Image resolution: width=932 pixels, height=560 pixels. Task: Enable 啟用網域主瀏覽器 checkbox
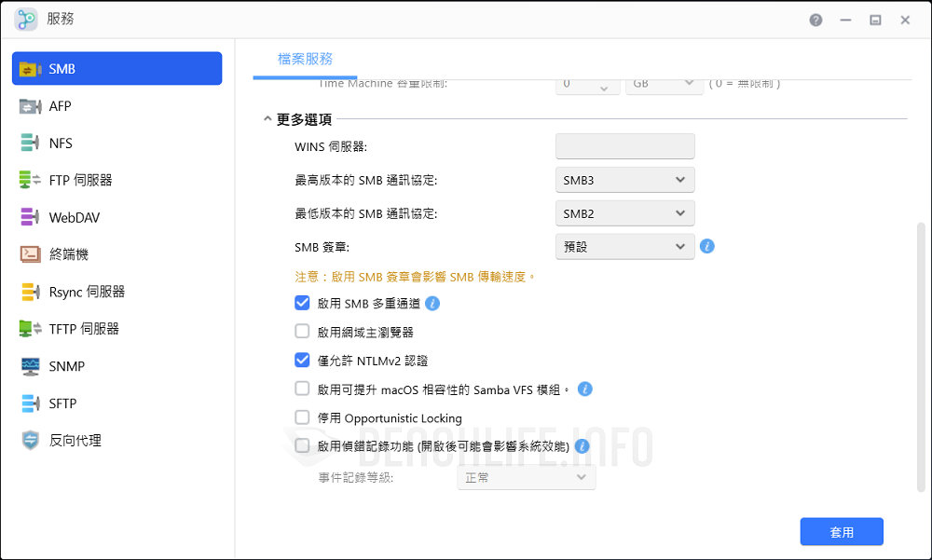click(x=302, y=331)
